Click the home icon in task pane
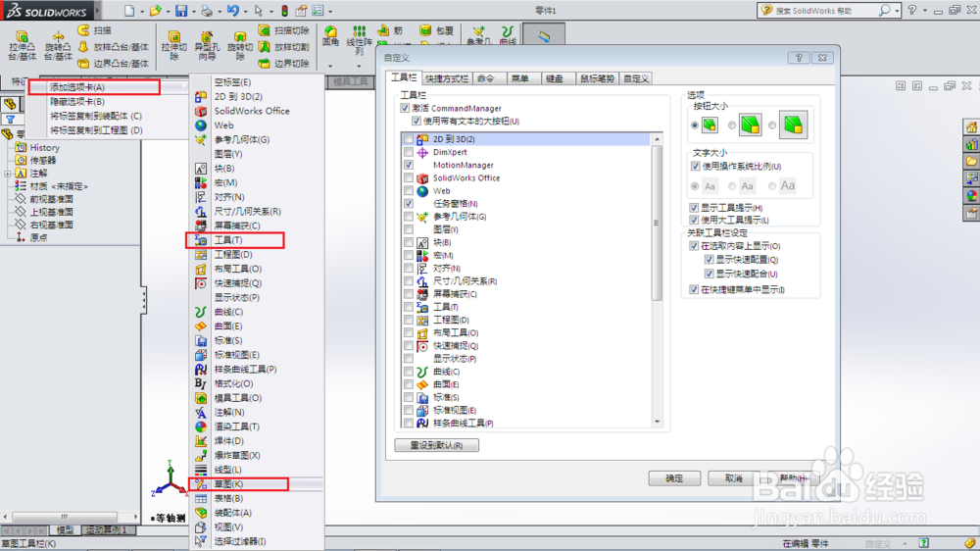The image size is (980, 551). 971,126
